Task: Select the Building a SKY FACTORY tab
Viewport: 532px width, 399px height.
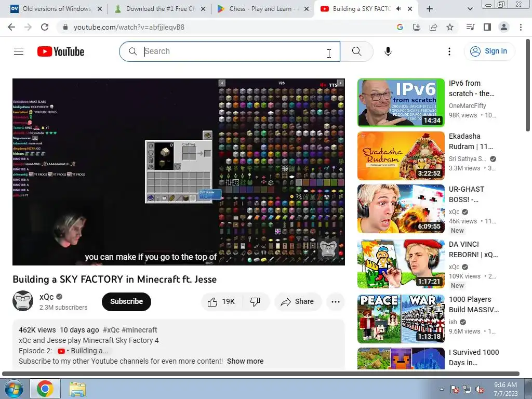Action: pos(362,9)
